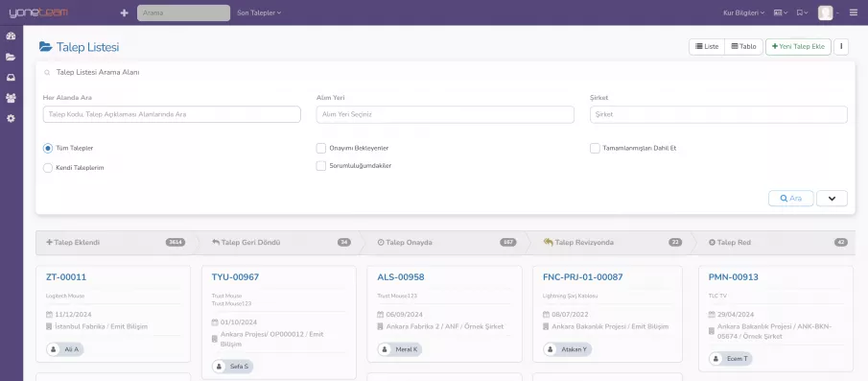Viewport: 868px width, 381px height.
Task: Open the hamburger menu at top right
Action: (x=853, y=12)
